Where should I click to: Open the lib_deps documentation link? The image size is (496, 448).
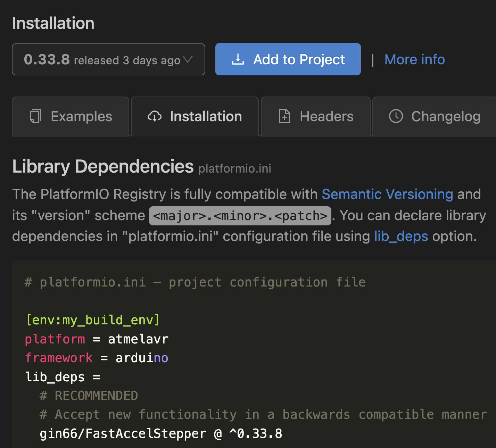[x=401, y=237]
